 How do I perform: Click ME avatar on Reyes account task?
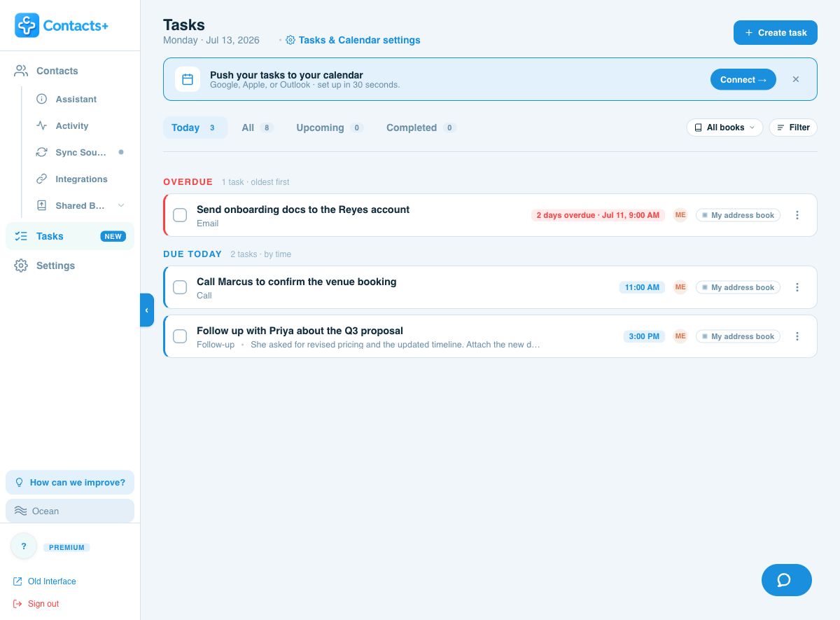point(680,215)
